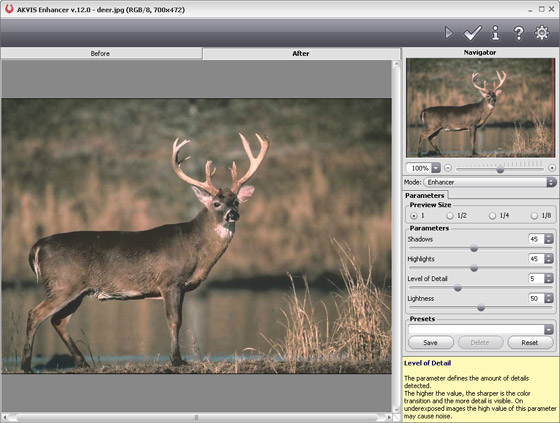Select preview size 1/8 radio button
The image size is (560, 423).
coord(534,216)
